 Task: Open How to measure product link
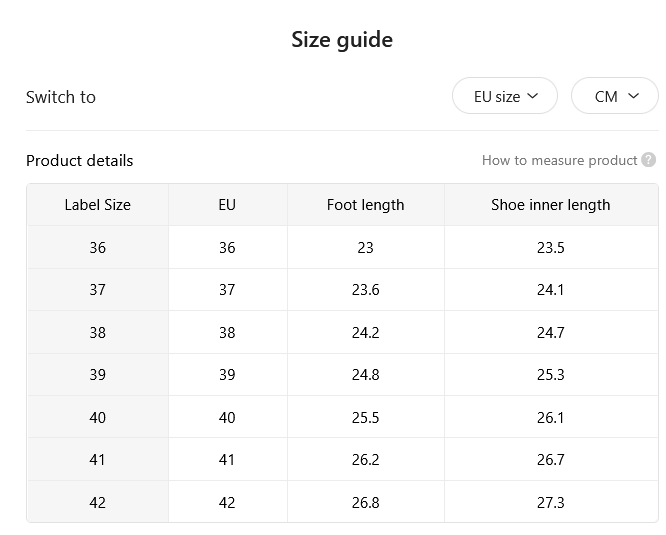[559, 160]
